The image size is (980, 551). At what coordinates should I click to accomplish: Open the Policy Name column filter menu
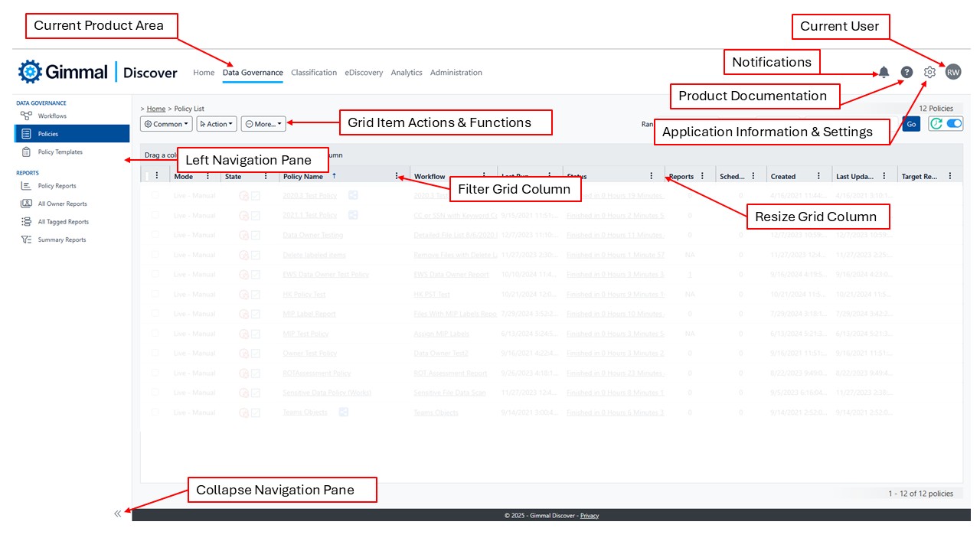[397, 176]
